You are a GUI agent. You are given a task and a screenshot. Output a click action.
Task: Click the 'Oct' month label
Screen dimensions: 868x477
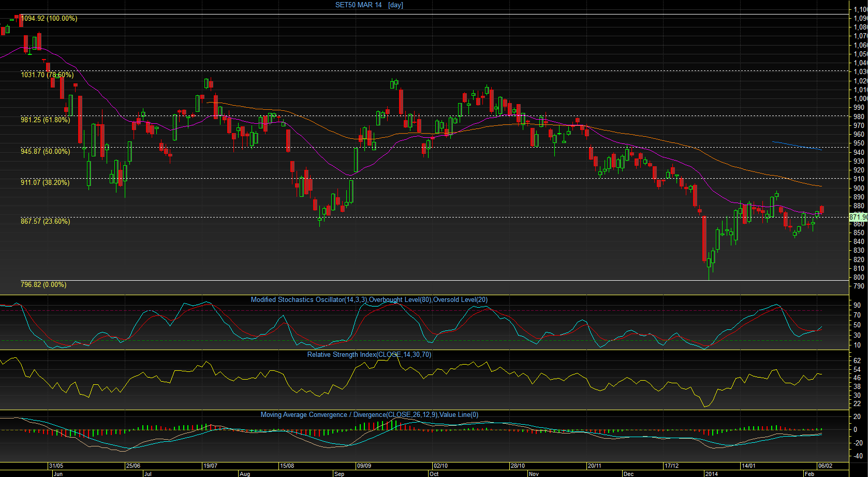coord(434,474)
